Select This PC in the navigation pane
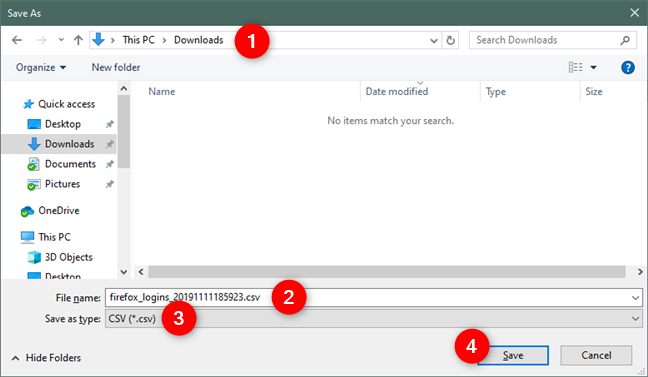 [55, 237]
